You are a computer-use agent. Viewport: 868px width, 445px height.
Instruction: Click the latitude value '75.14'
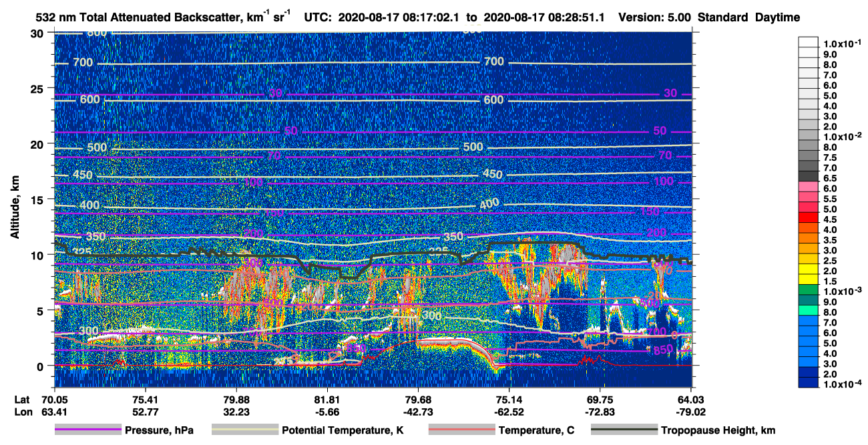click(x=509, y=400)
